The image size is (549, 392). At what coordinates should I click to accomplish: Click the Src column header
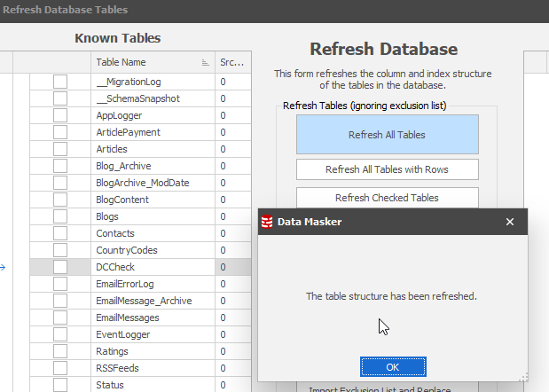[x=232, y=62]
